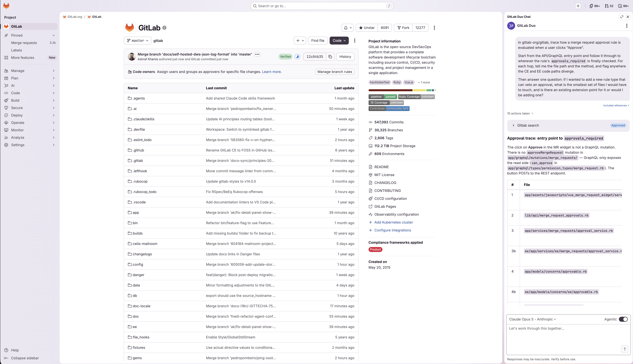Collapse the Pinned section chevron
Viewport: 633px width, 364px height.
[x=54, y=35]
